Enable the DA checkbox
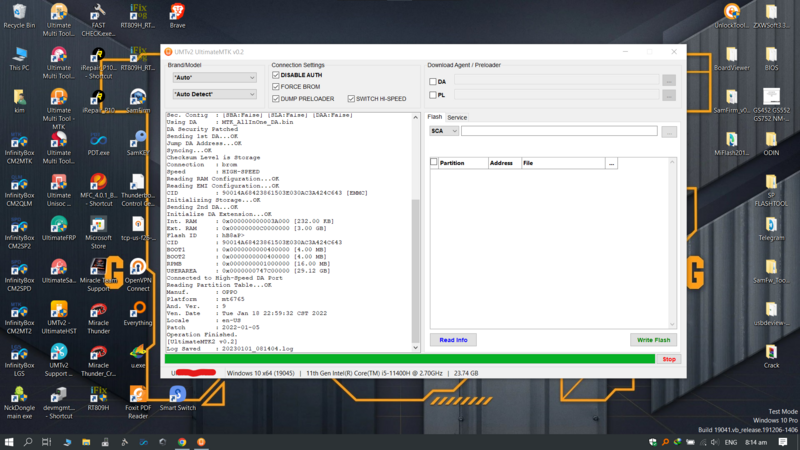Image resolution: width=800 pixels, height=450 pixels. 433,82
